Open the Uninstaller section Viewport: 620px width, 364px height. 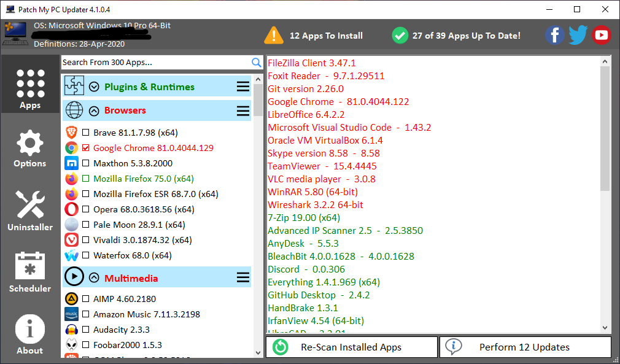click(30, 211)
